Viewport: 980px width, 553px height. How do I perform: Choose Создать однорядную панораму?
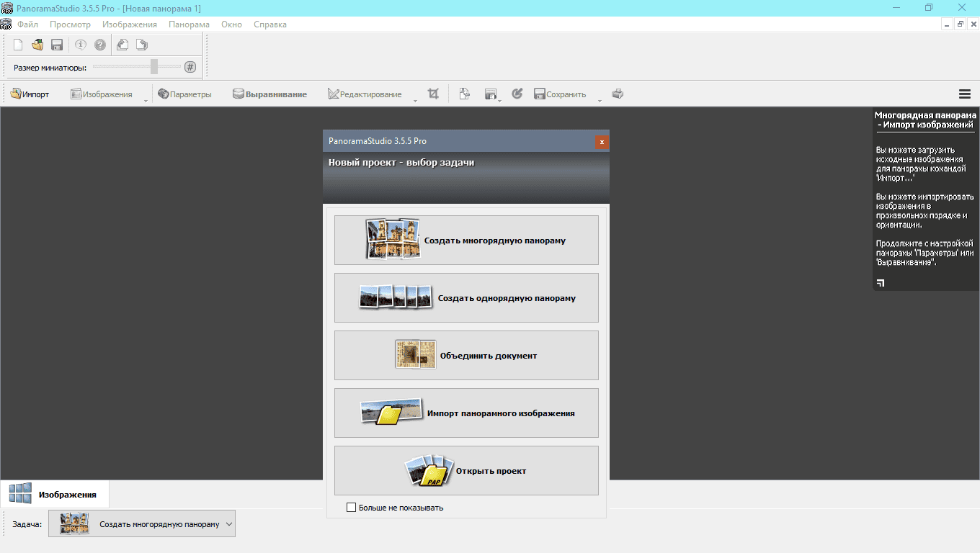click(466, 298)
